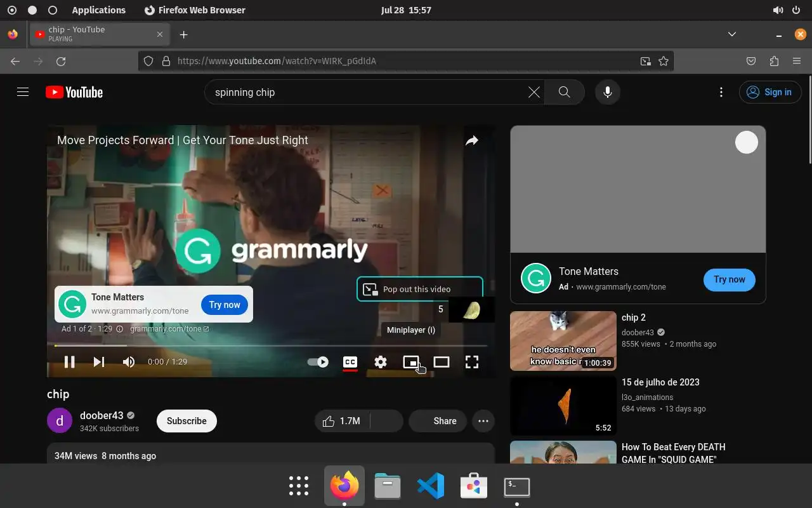Image resolution: width=812 pixels, height=508 pixels.
Task: Subscribe to doober43
Action: pos(187,421)
